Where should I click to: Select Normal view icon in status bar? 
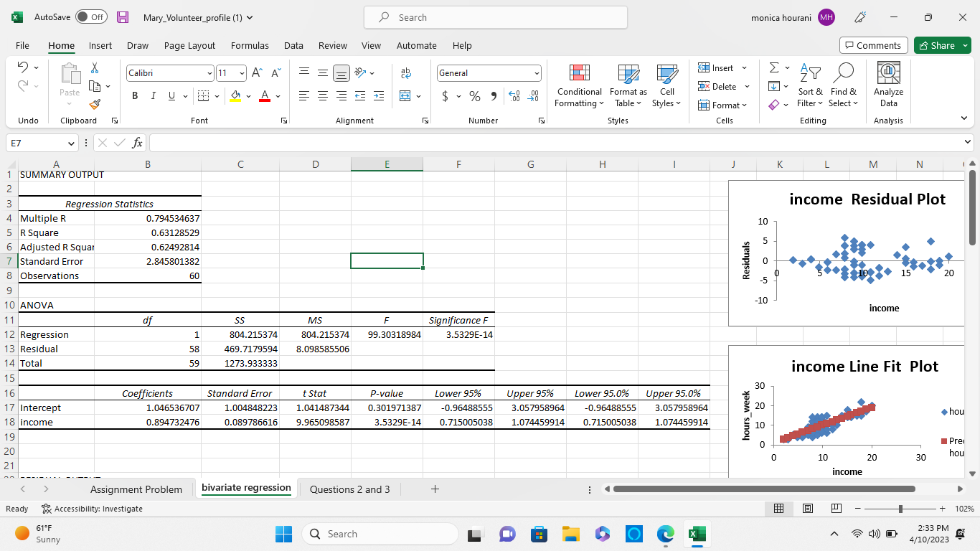tap(778, 509)
